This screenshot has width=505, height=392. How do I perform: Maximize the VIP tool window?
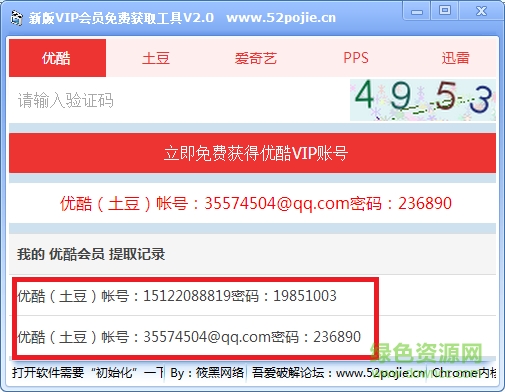point(444,11)
